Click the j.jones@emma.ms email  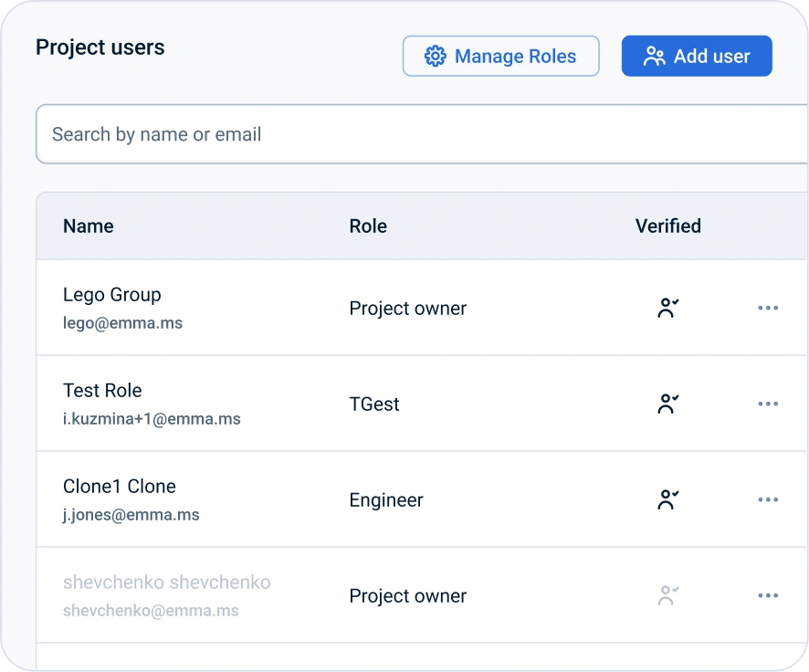131,515
